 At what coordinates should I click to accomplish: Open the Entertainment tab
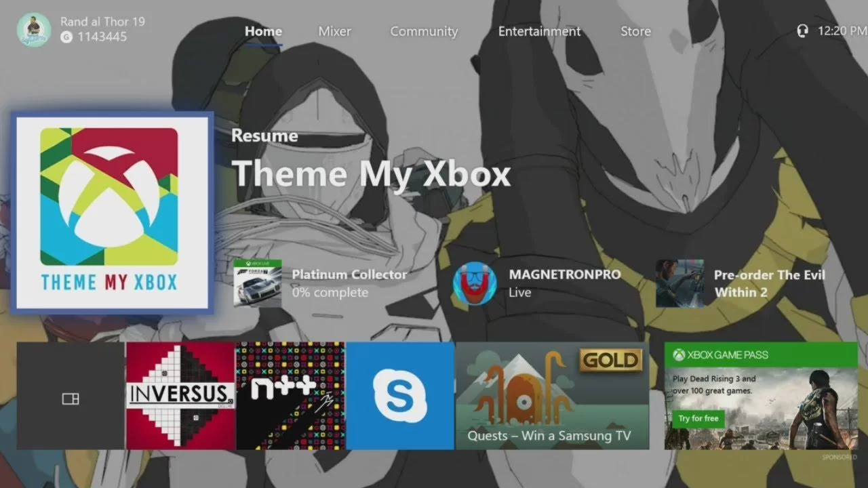539,31
